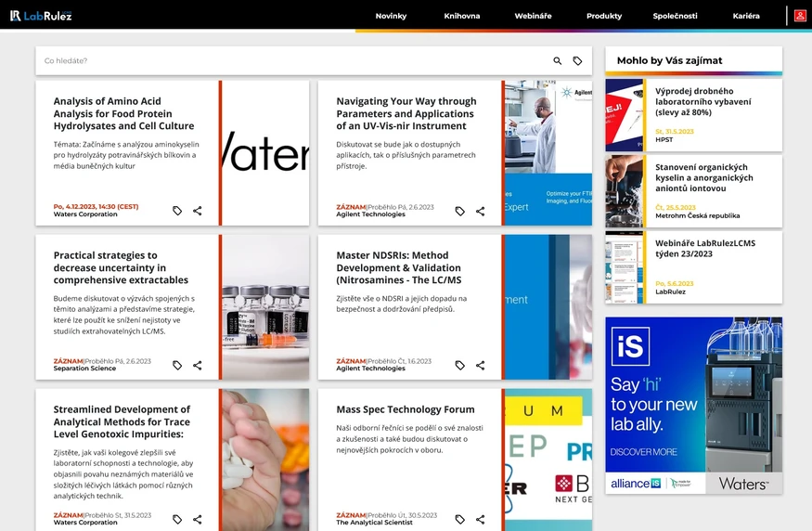
Task: Open 'Mass Spec Technology Forum' title
Action: click(x=406, y=409)
